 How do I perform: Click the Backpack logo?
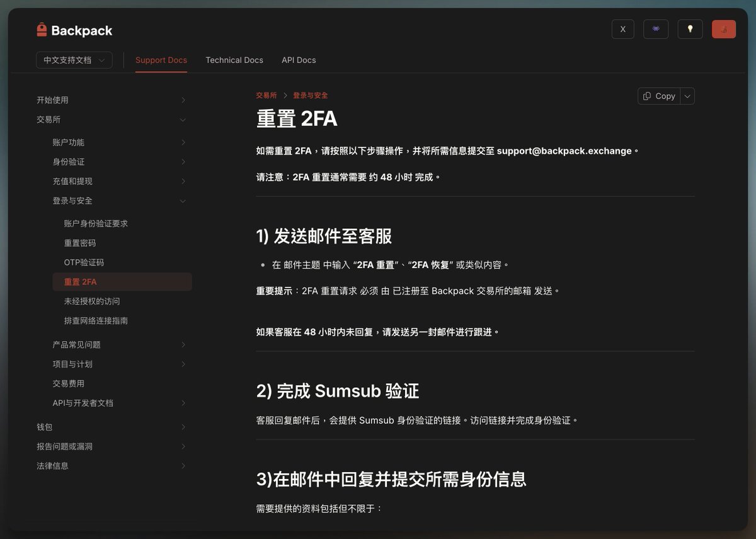(x=74, y=30)
